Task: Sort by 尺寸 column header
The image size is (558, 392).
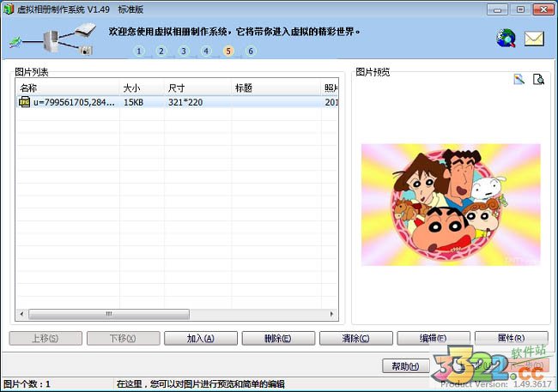Action: coord(197,87)
